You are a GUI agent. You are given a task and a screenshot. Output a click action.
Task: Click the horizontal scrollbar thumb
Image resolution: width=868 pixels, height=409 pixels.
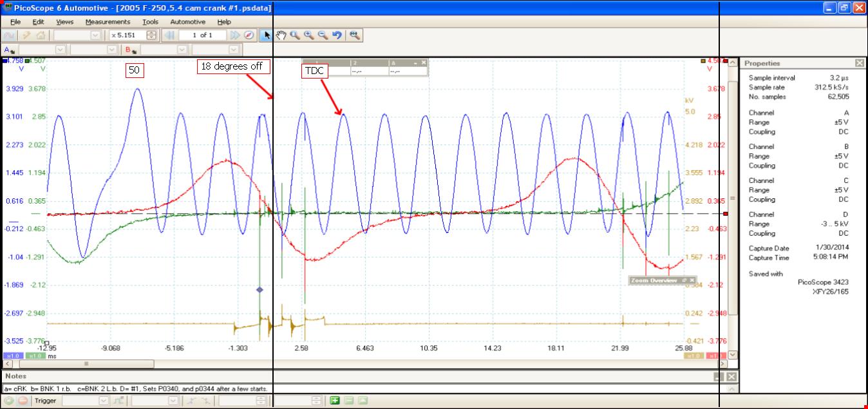86,364
